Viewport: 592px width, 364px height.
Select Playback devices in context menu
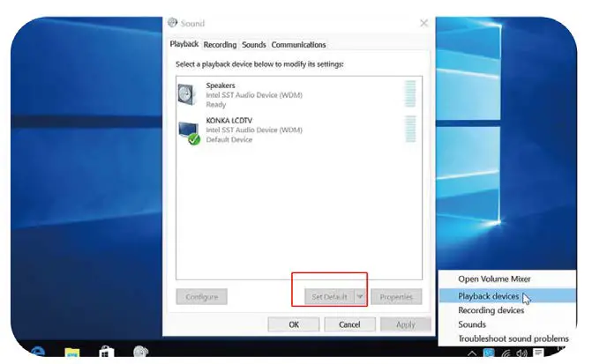(x=507, y=296)
